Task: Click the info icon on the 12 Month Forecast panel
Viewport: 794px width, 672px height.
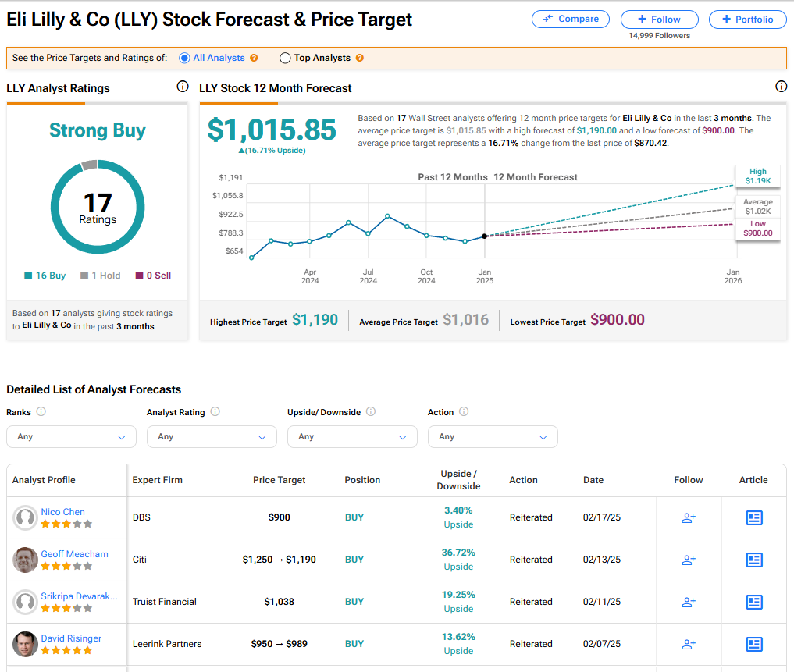Action: [781, 87]
